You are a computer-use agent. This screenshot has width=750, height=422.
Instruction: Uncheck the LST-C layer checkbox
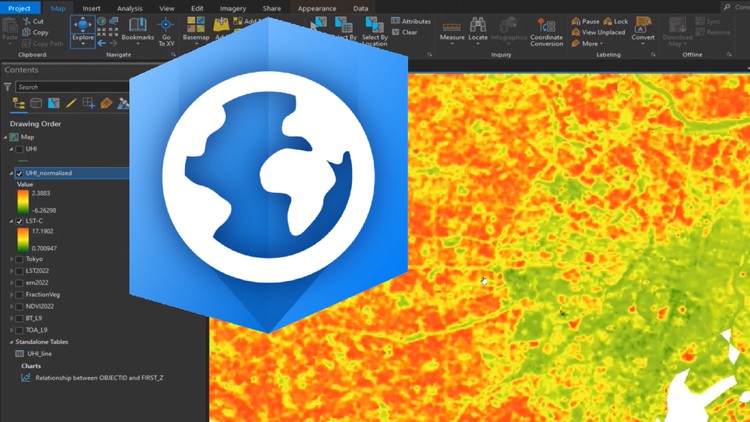coord(19,221)
